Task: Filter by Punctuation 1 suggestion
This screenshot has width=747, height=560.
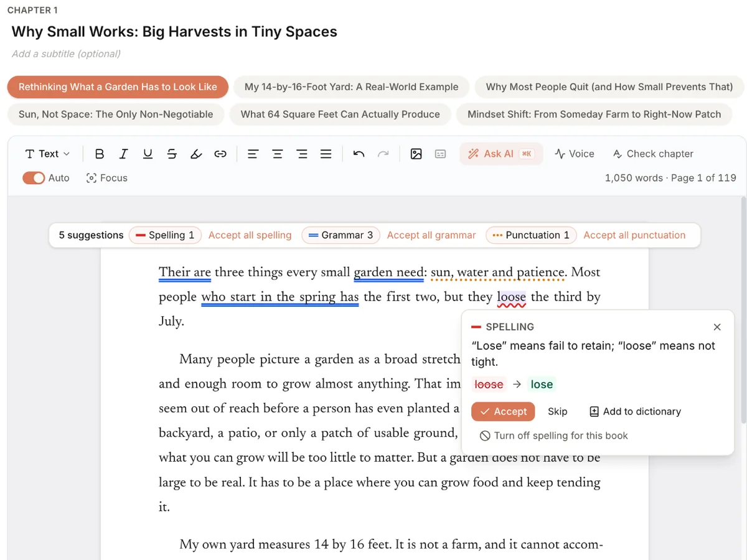Action: click(x=531, y=235)
